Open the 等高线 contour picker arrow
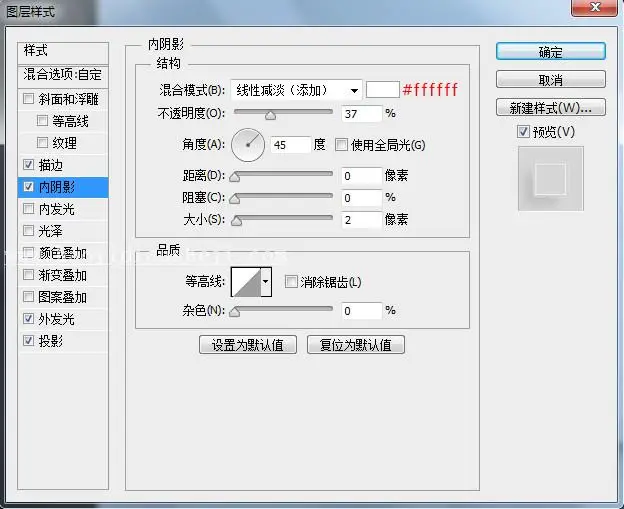This screenshot has width=624, height=509. click(266, 282)
